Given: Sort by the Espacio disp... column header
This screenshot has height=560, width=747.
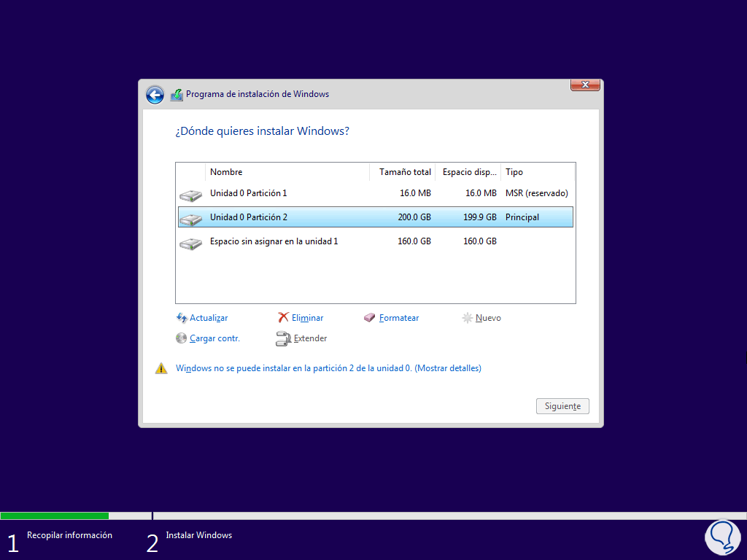Looking at the screenshot, I should [x=468, y=172].
